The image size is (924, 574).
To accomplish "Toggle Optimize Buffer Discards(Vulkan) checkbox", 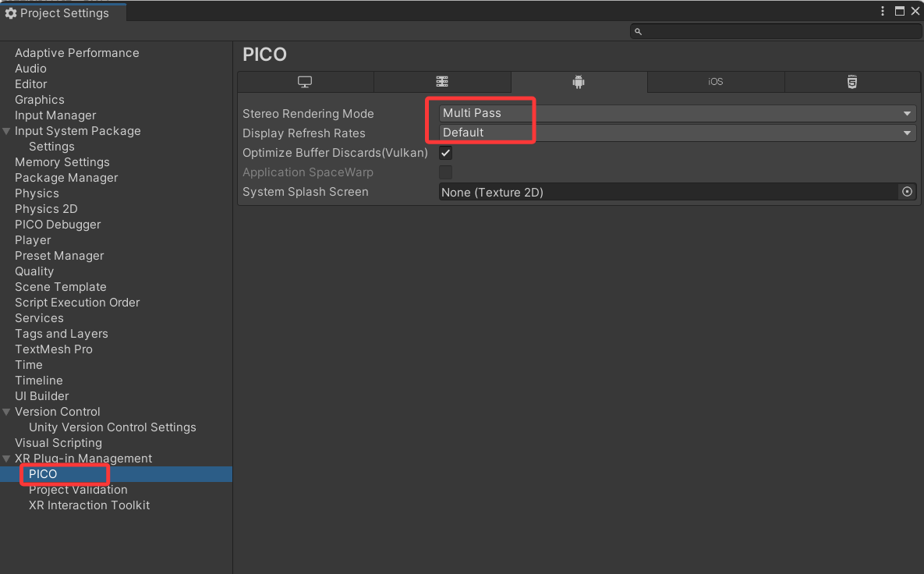I will coord(445,153).
